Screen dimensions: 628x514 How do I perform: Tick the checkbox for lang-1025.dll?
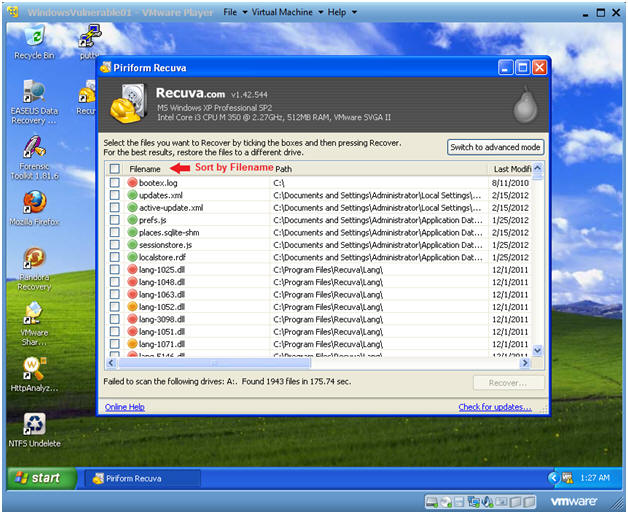point(115,270)
